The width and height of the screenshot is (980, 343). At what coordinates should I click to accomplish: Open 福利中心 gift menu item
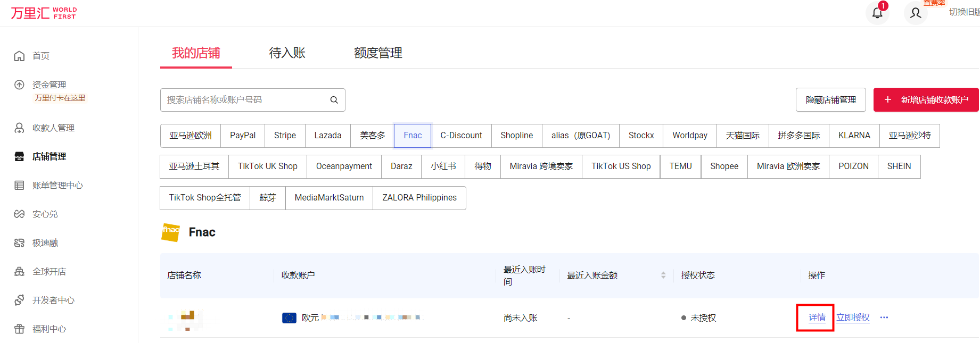pos(49,329)
